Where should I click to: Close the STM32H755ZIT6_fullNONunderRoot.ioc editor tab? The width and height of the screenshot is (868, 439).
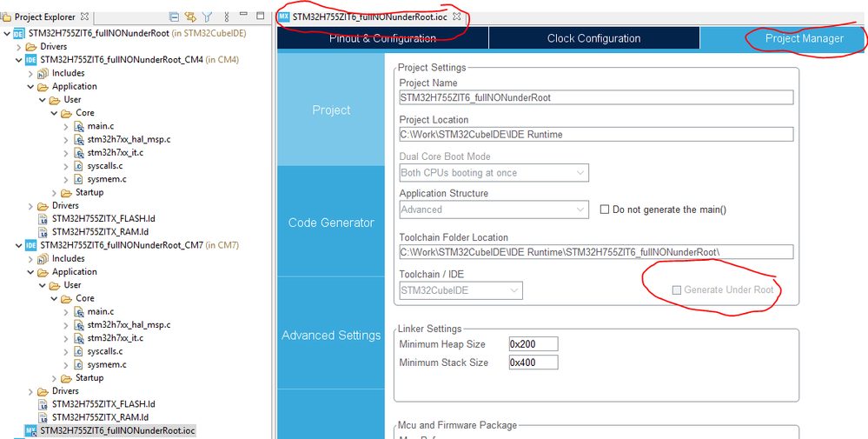click(x=457, y=17)
